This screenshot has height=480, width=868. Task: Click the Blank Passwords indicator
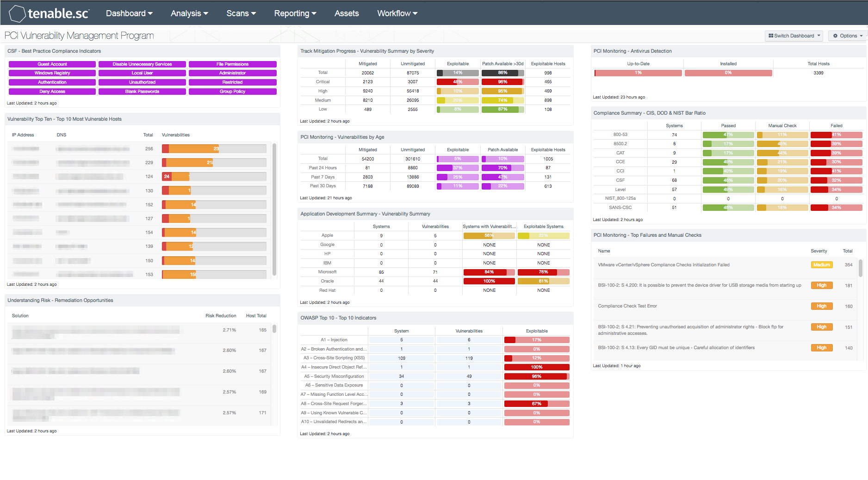click(142, 92)
